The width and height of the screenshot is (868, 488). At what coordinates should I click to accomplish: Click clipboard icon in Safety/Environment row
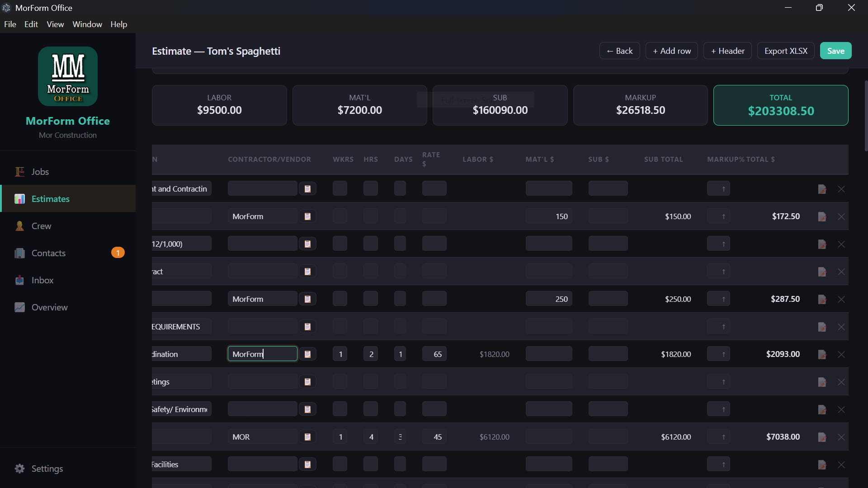pyautogui.click(x=307, y=409)
